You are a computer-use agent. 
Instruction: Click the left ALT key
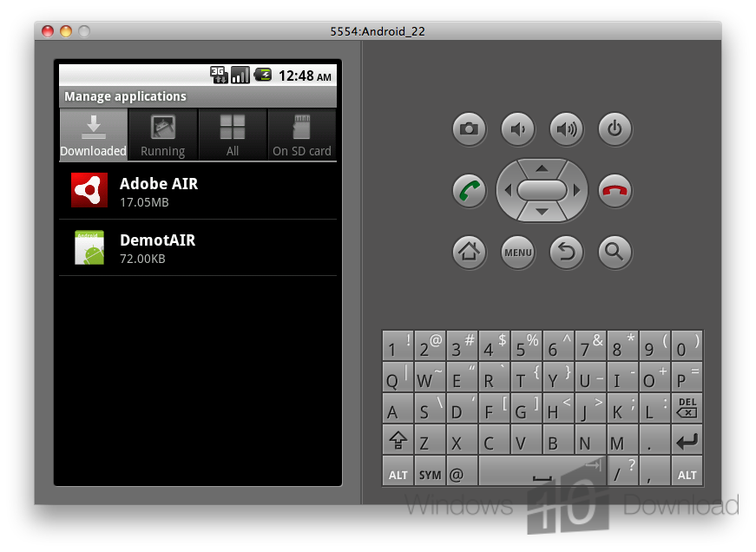point(398,470)
